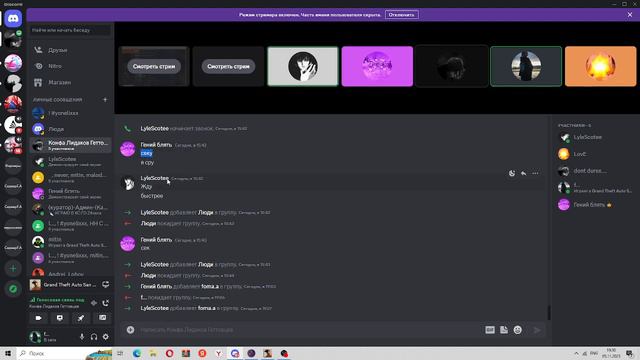Image resolution: width=640 pixels, height=360 pixels.
Task: Disconnect from the voice call
Action: (x=106, y=303)
